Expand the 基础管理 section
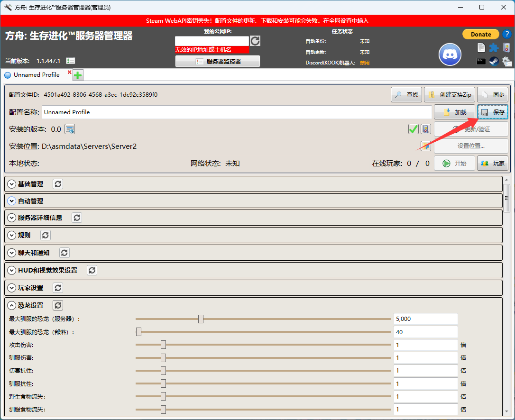The image size is (515, 420). coord(12,184)
